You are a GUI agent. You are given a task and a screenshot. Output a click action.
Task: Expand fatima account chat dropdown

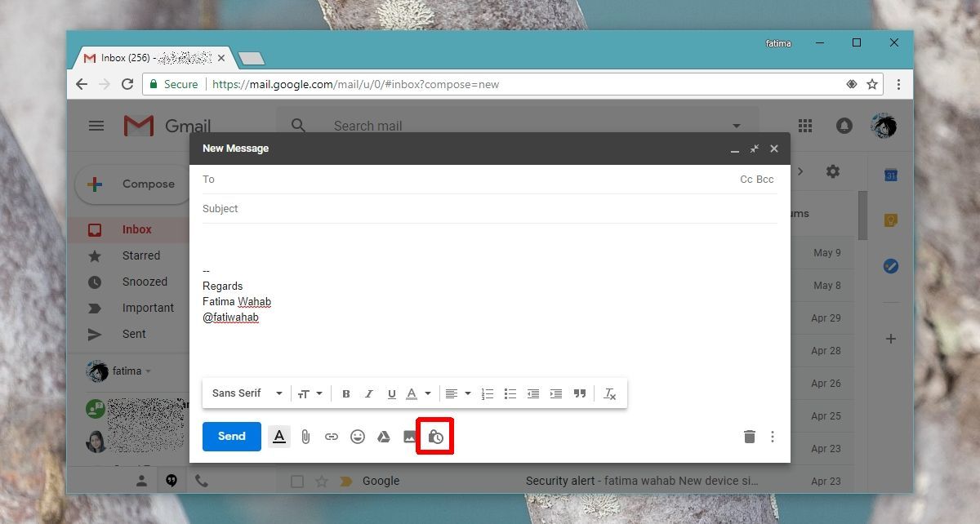coord(149,371)
